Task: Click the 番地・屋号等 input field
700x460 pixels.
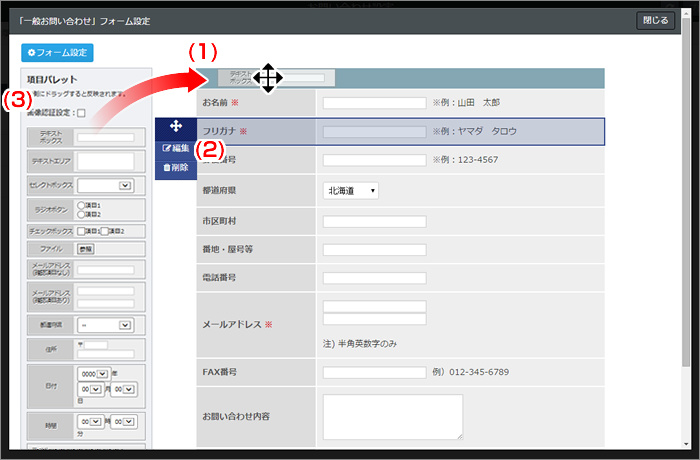Action: (375, 250)
